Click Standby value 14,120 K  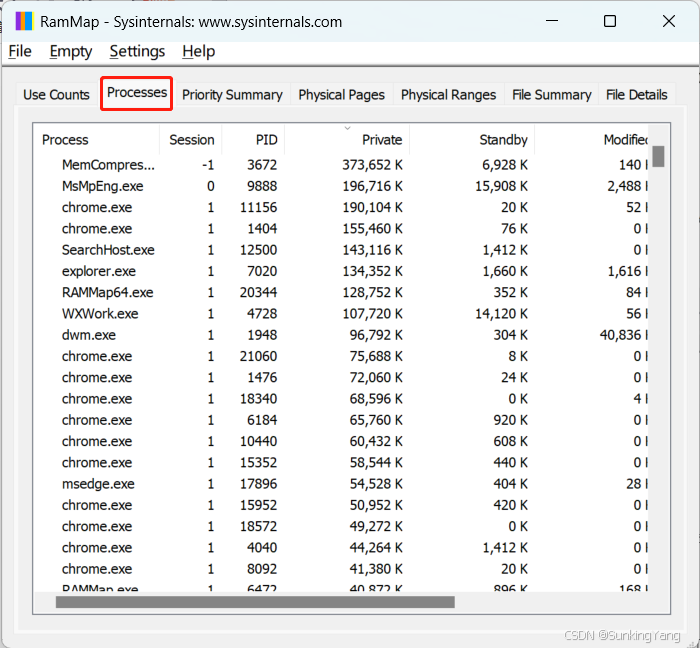pos(501,314)
